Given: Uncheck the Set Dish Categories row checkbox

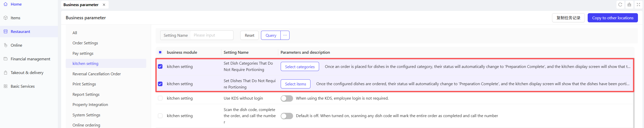Looking at the screenshot, I should (160, 67).
